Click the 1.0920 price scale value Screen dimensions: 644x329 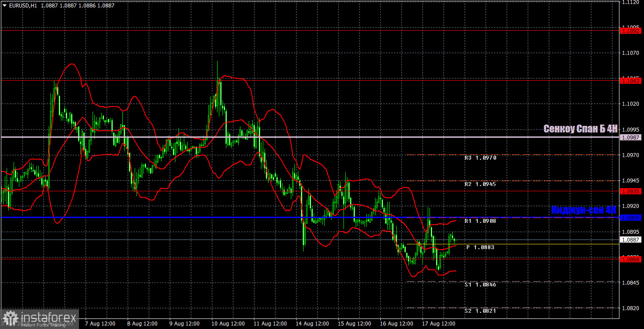coord(631,206)
